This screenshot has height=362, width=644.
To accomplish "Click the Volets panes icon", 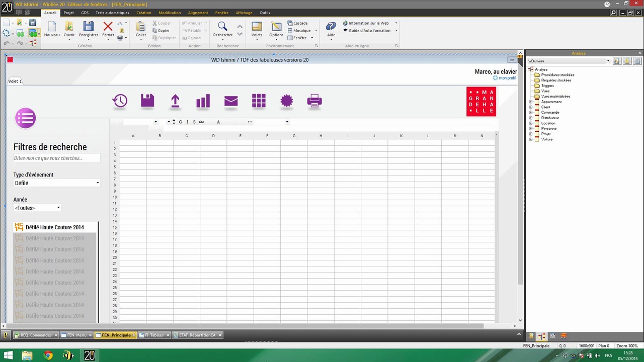I will click(x=257, y=27).
